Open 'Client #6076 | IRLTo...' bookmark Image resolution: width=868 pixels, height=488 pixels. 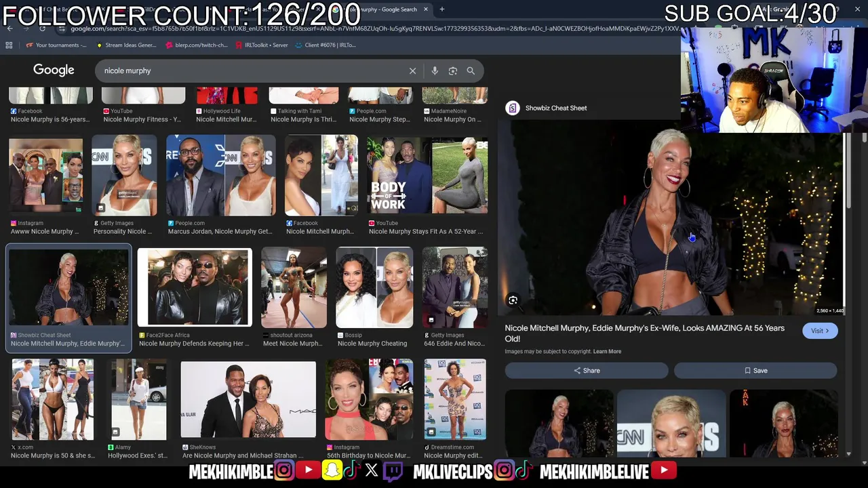click(x=325, y=45)
